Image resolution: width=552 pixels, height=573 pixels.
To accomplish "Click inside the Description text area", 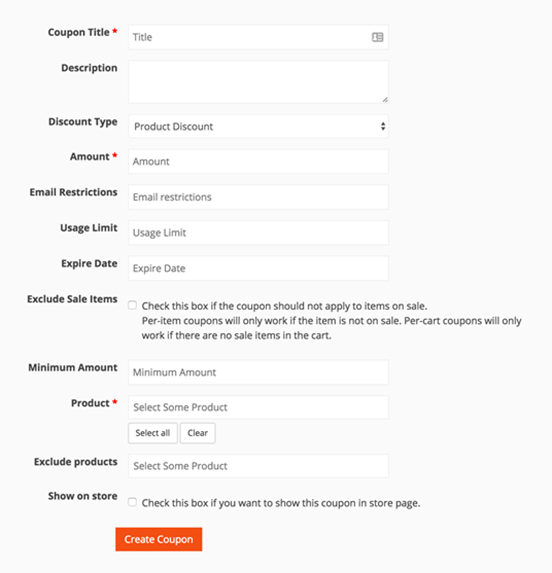I will pos(258,82).
